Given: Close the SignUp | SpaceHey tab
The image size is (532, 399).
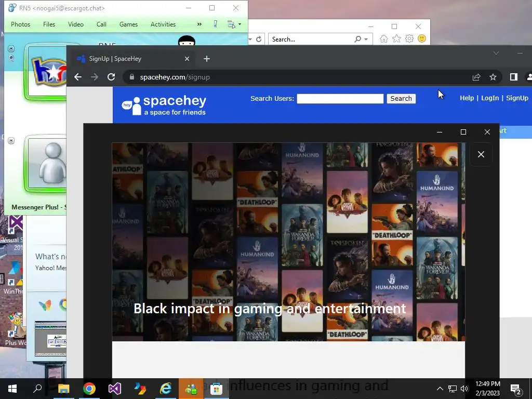Looking at the screenshot, I should tap(187, 59).
